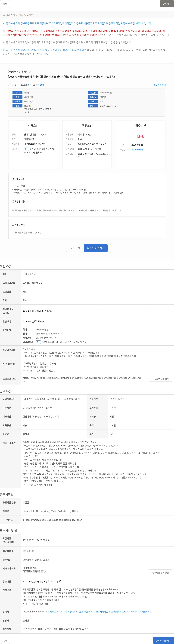Download 실비성 비용 요금표 (2).hwp file

tap(37, 311)
